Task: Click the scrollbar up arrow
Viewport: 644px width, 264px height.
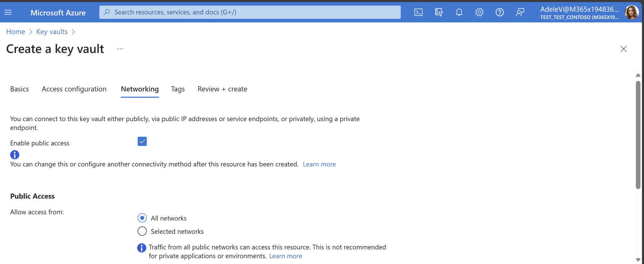Action: coord(638,75)
